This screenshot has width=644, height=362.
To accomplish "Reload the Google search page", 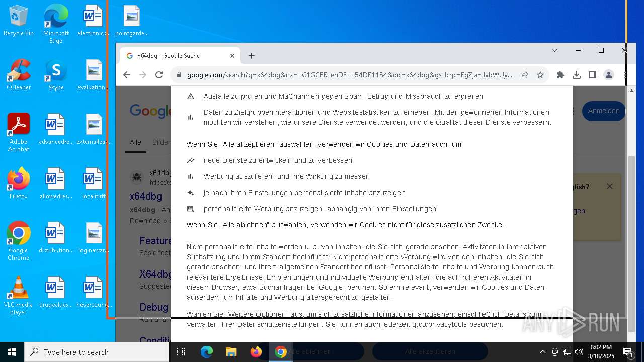I will (x=159, y=75).
